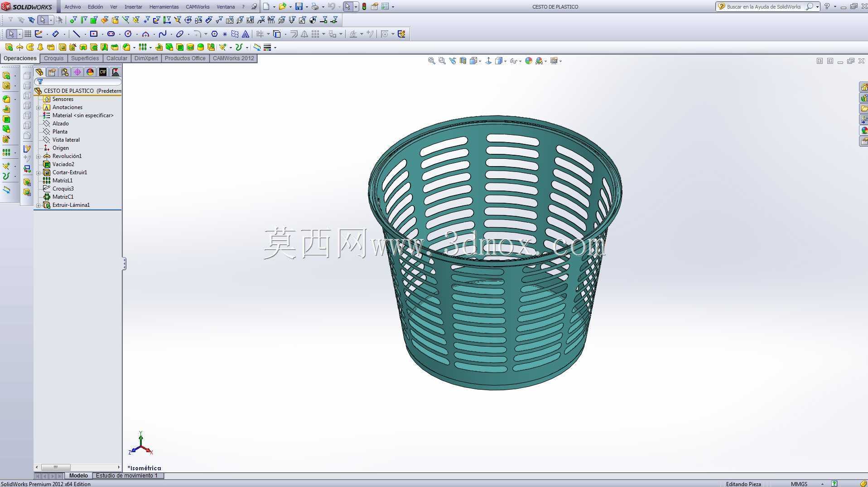Click the Rebuild traffic light icon
The height and width of the screenshot is (487, 868).
[364, 7]
